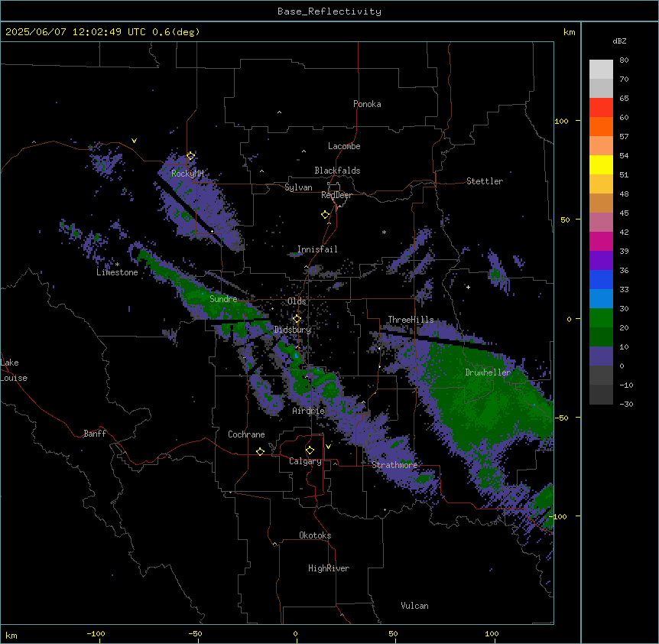Screen dimensions: 659x644
Task: Click the yellow V marker northwest of RockyMH
Action: click(134, 141)
